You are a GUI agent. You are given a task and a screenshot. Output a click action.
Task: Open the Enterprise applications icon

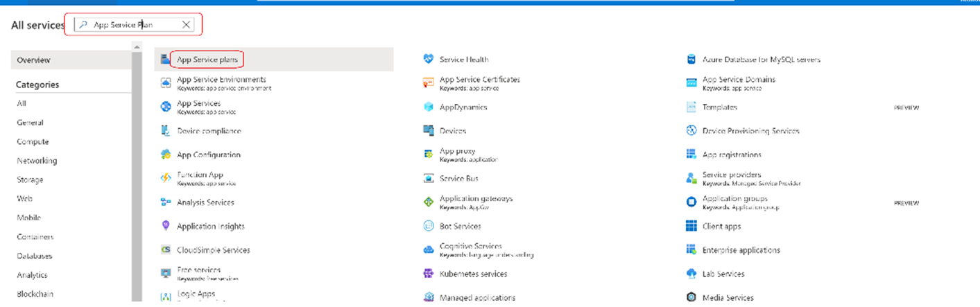click(x=691, y=249)
